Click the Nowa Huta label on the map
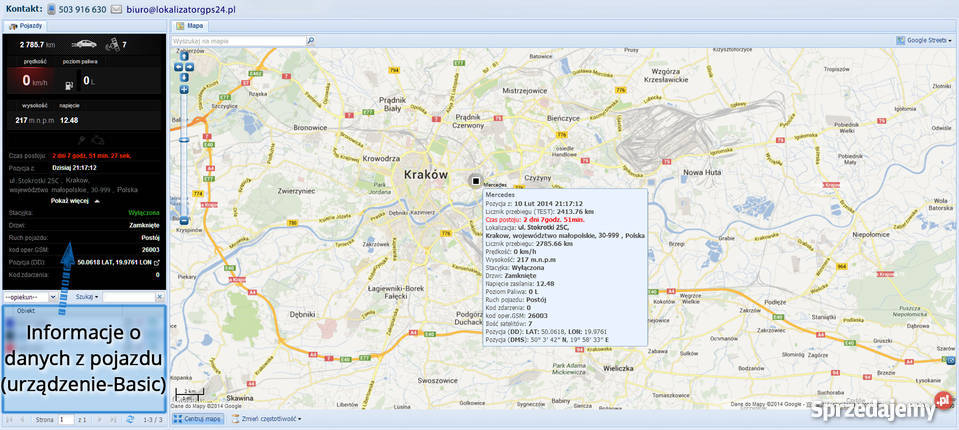 pos(702,172)
